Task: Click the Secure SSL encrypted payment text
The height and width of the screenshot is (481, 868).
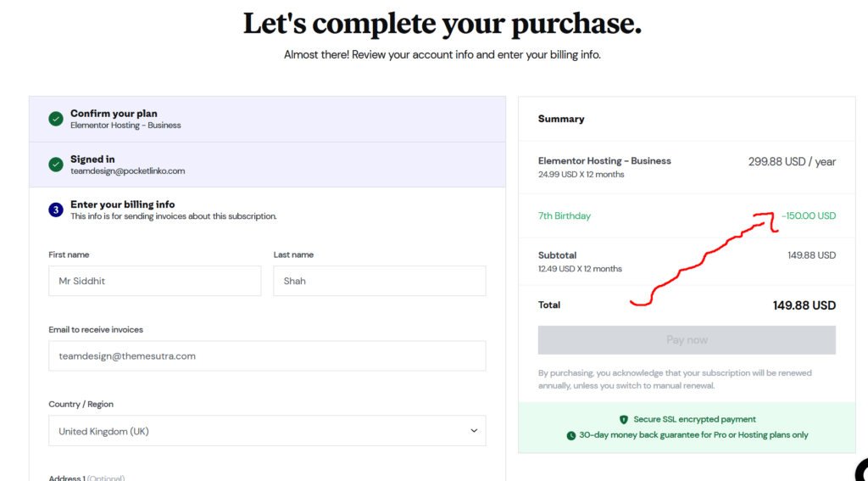Action: [x=695, y=419]
